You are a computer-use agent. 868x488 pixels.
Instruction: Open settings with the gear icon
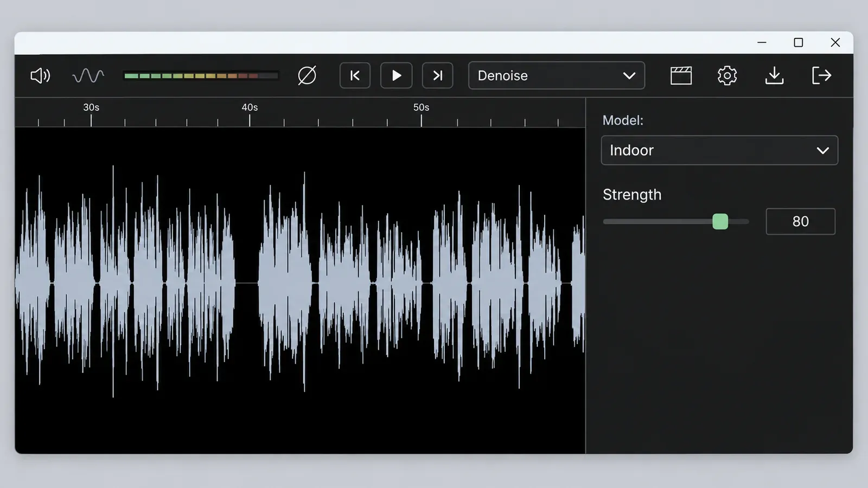tap(727, 75)
